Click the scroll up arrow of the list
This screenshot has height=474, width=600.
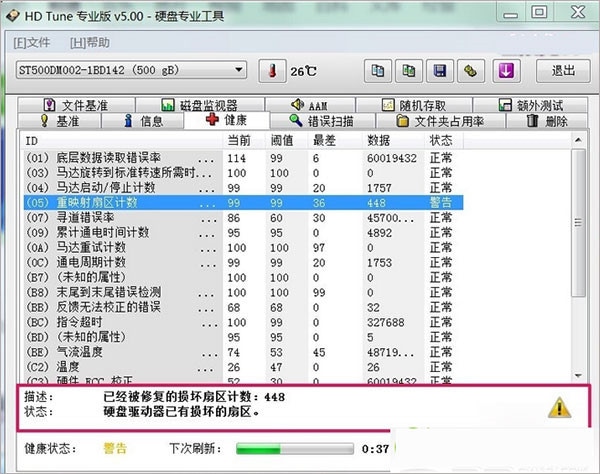(578, 140)
